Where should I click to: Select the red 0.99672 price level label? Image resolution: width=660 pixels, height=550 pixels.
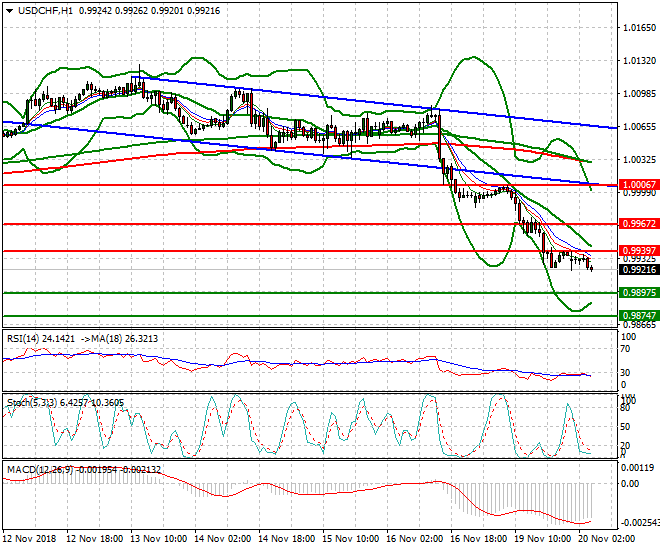639,224
